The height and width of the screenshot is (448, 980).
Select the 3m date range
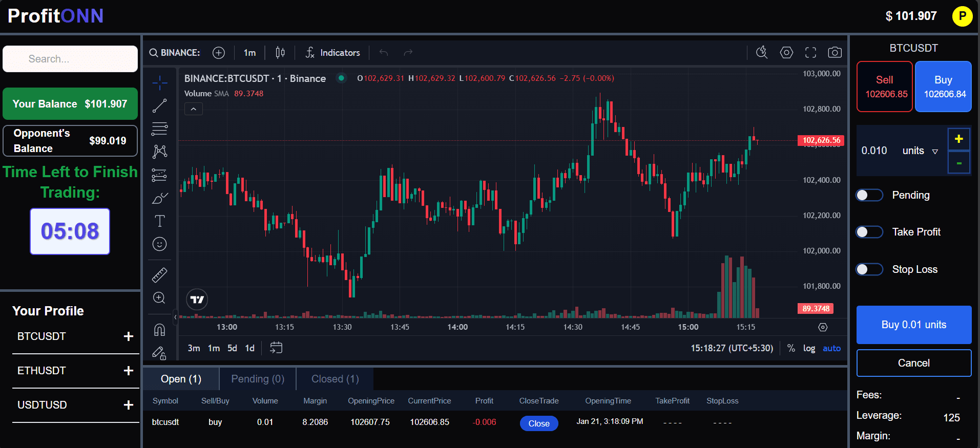coord(194,348)
